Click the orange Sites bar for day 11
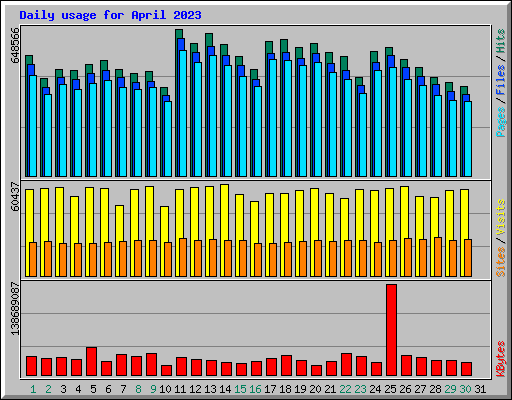 (x=183, y=257)
